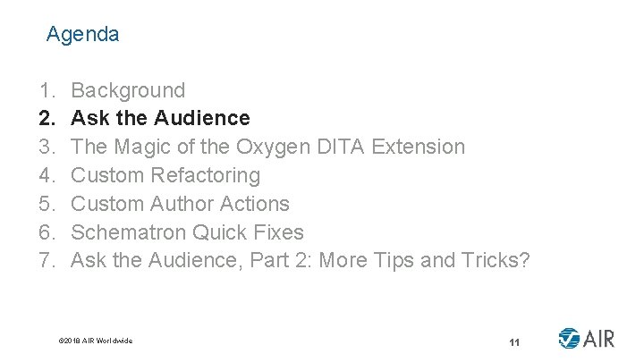Click the bold list number 2
Screen dimensions: 644x362
tap(46, 118)
